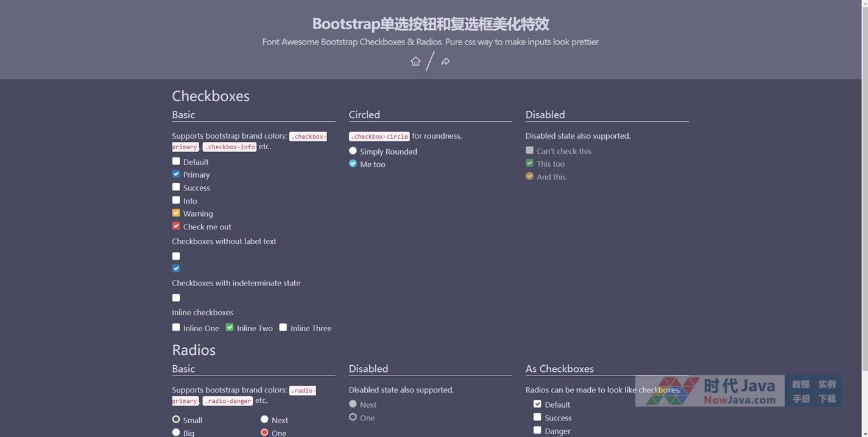Check the indeterminate state checkbox
The image size is (868, 437).
(x=176, y=298)
